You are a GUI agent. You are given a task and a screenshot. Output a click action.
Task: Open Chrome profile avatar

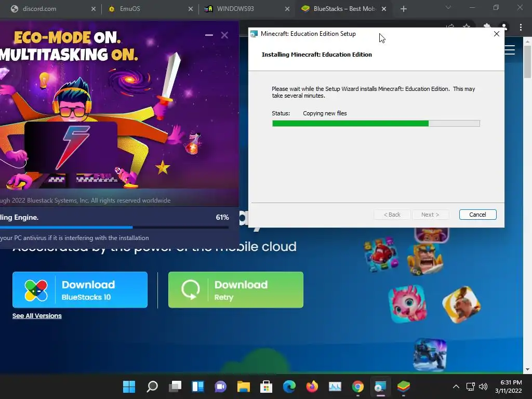[504, 26]
